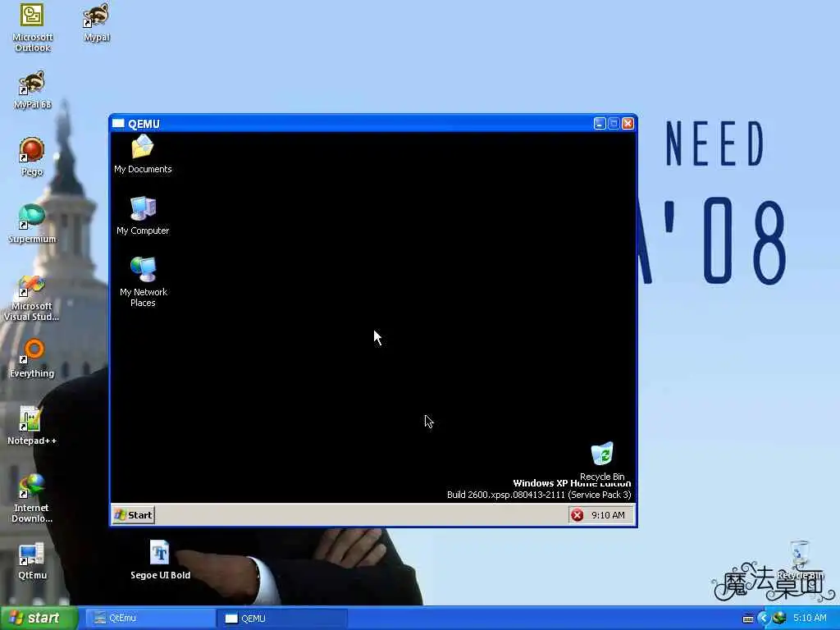Click the red security alert tray icon in guest
Screen dimensions: 840x630
coord(577,515)
